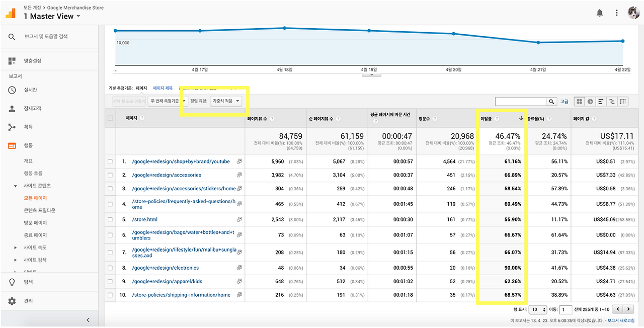Open the 정렬 유형 가중치 적용 dropdown

(226, 101)
